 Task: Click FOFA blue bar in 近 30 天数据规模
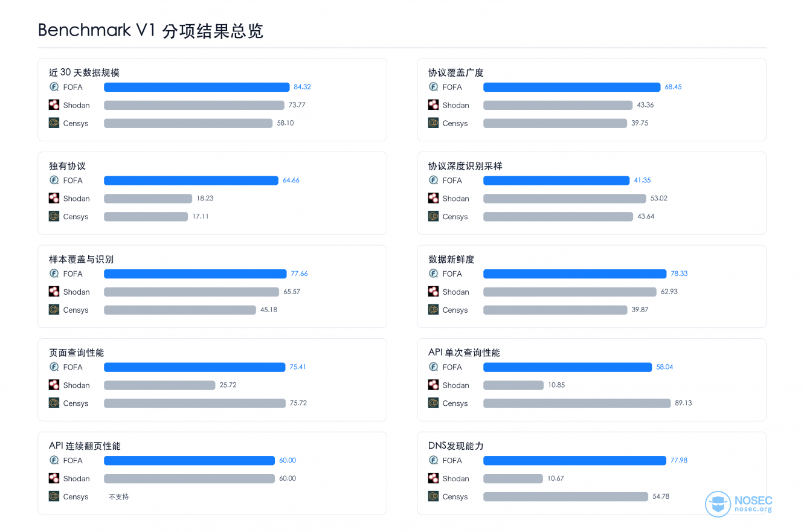tap(197, 87)
